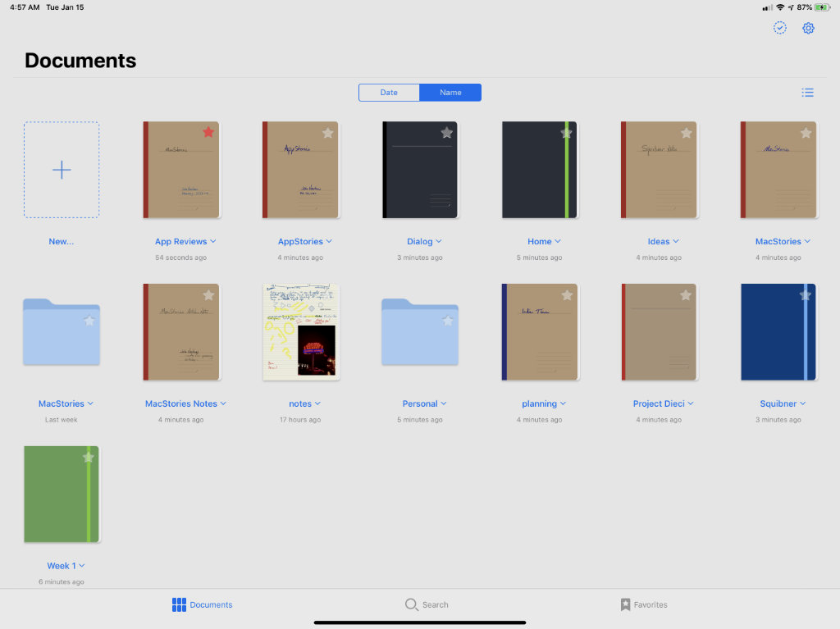This screenshot has width=840, height=629.
Task: Open the Ideas notebook cover
Action: [659, 170]
